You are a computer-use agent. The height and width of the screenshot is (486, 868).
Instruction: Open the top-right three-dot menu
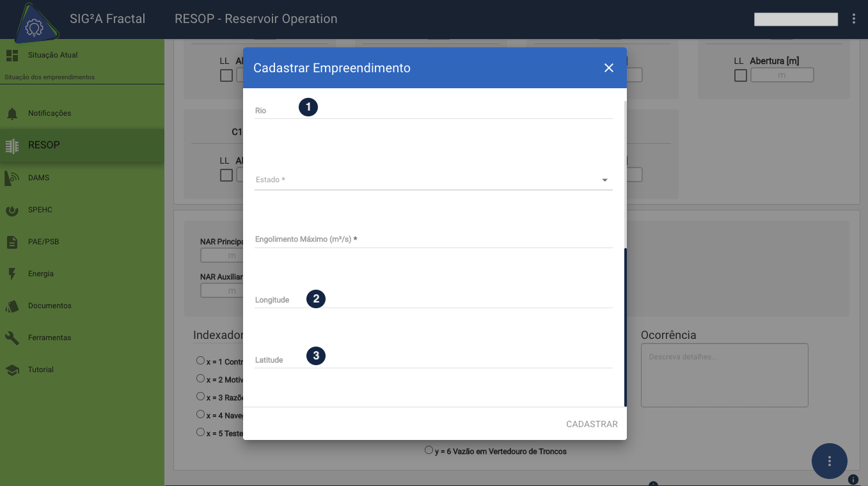(x=853, y=19)
